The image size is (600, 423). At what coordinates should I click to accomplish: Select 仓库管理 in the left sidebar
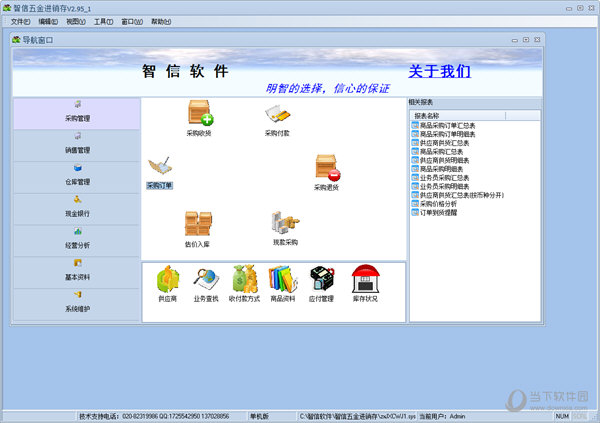pyautogui.click(x=77, y=178)
